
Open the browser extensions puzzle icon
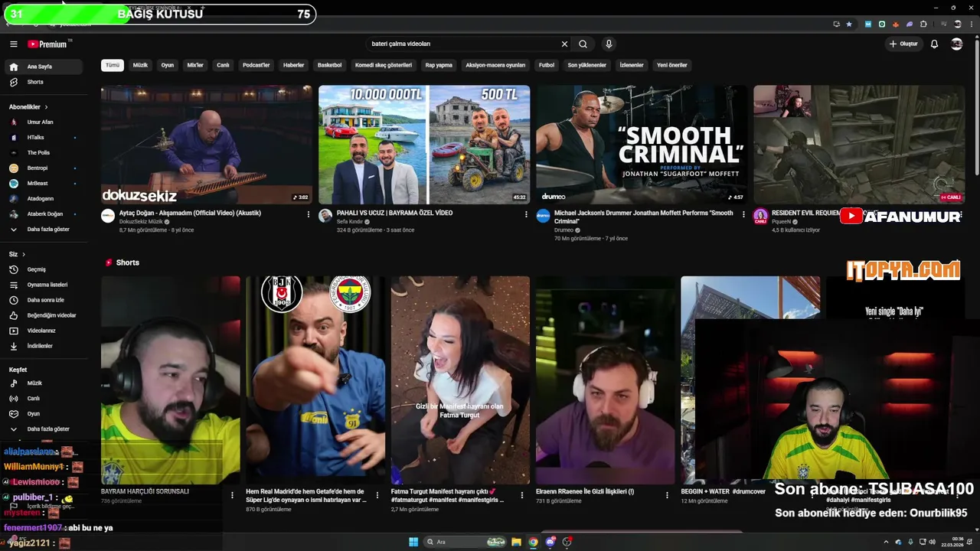click(923, 24)
